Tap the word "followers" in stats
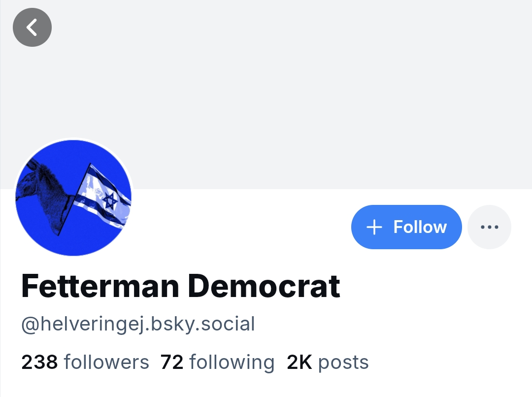The height and width of the screenshot is (397, 532). [106, 362]
